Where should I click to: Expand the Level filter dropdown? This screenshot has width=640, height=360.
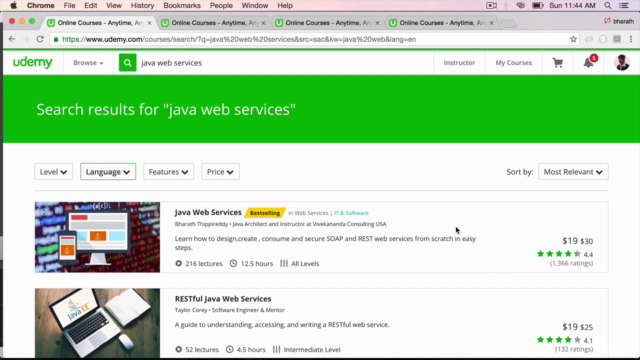click(53, 172)
